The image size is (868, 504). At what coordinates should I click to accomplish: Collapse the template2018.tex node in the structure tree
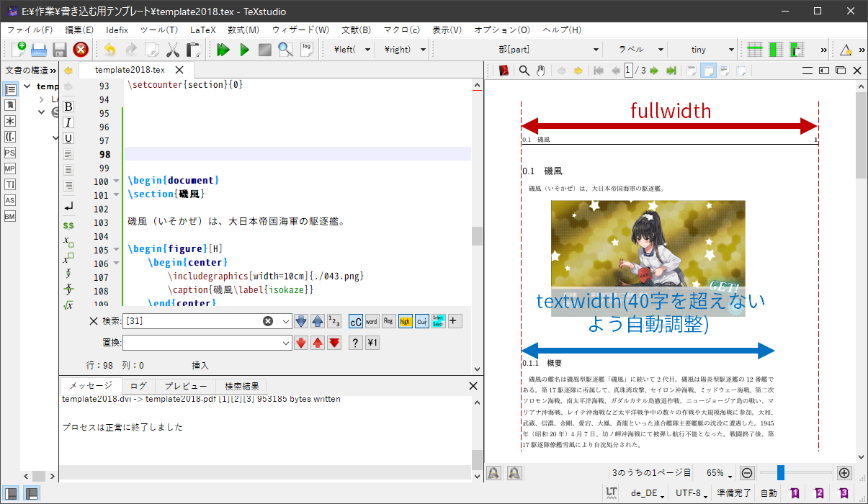27,86
